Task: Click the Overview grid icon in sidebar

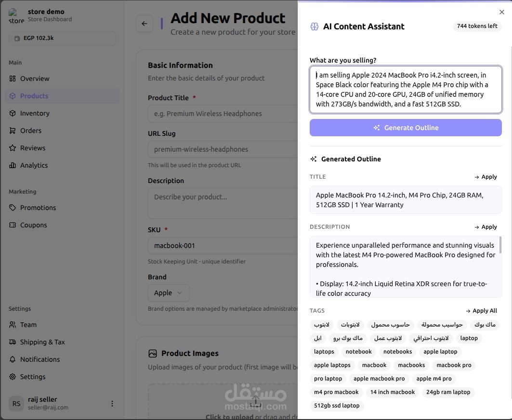Action: (x=13, y=79)
